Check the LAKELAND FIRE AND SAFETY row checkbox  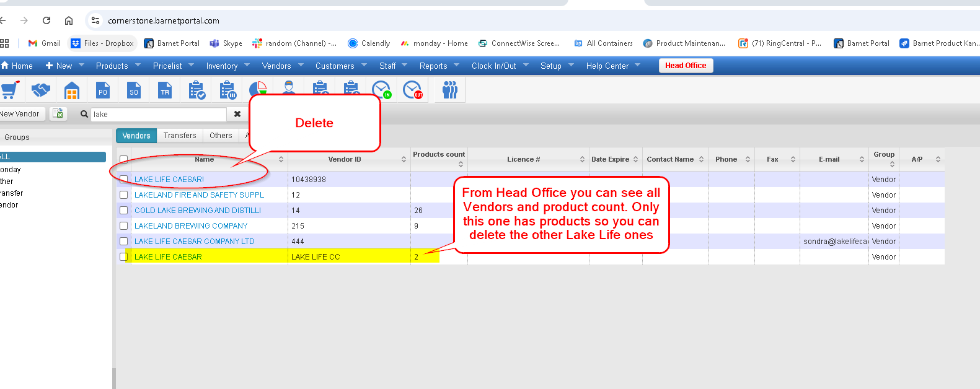click(123, 194)
